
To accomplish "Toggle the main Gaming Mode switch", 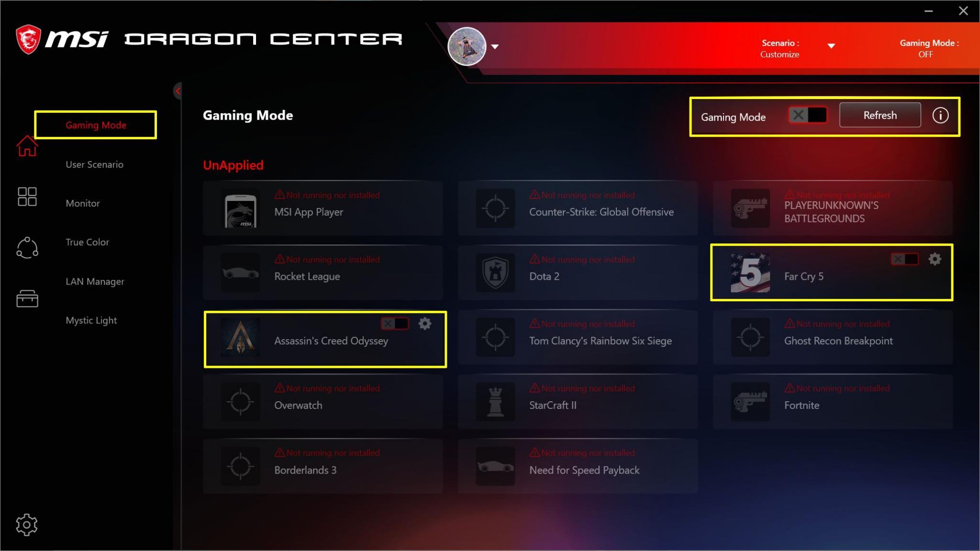I will (x=808, y=115).
